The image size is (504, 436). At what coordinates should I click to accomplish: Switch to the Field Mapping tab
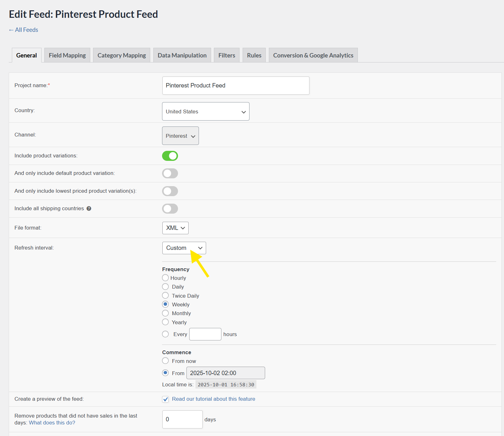(x=67, y=55)
